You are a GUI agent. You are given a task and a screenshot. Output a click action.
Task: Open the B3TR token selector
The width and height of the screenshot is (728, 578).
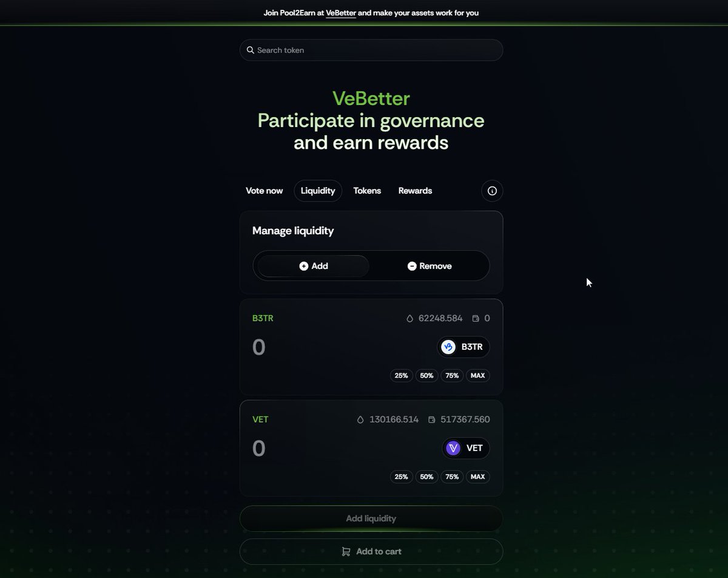(x=463, y=347)
